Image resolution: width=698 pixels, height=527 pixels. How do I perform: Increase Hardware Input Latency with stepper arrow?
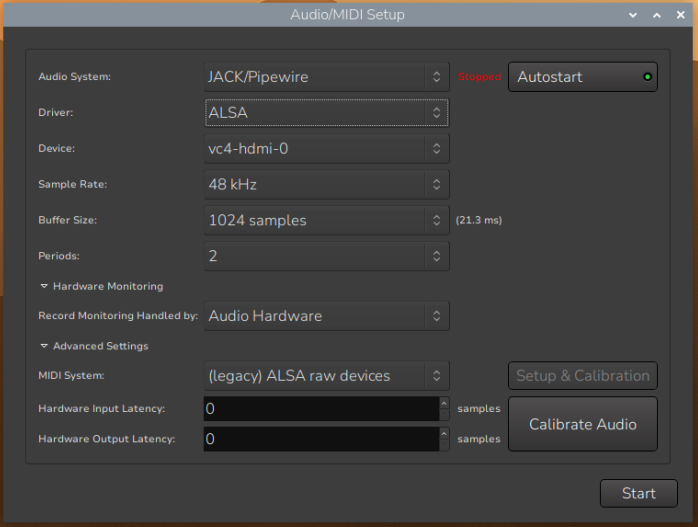click(x=444, y=404)
